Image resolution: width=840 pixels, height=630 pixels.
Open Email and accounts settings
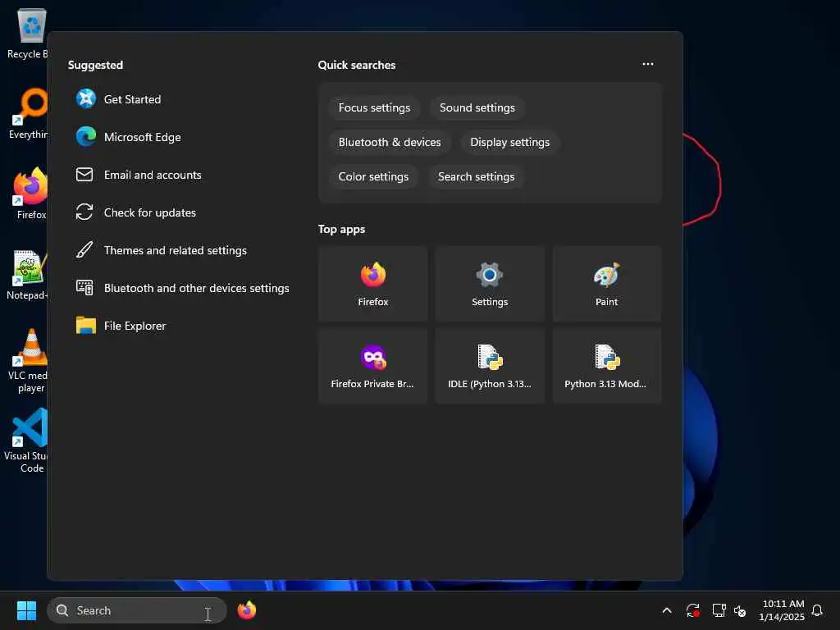[139, 175]
